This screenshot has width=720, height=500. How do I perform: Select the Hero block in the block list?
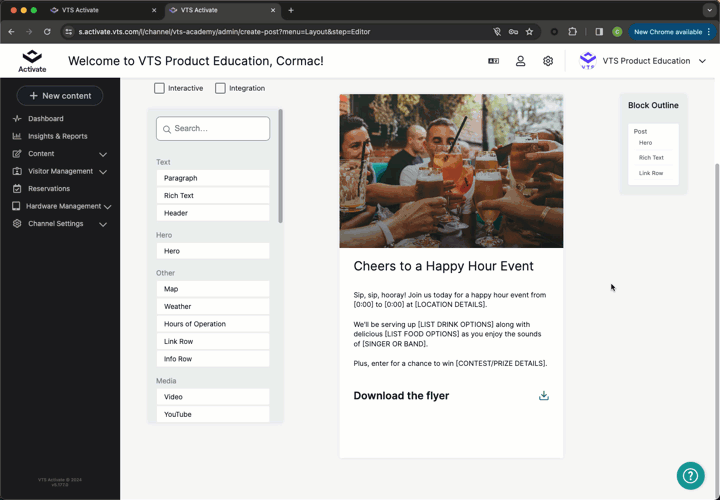point(213,251)
